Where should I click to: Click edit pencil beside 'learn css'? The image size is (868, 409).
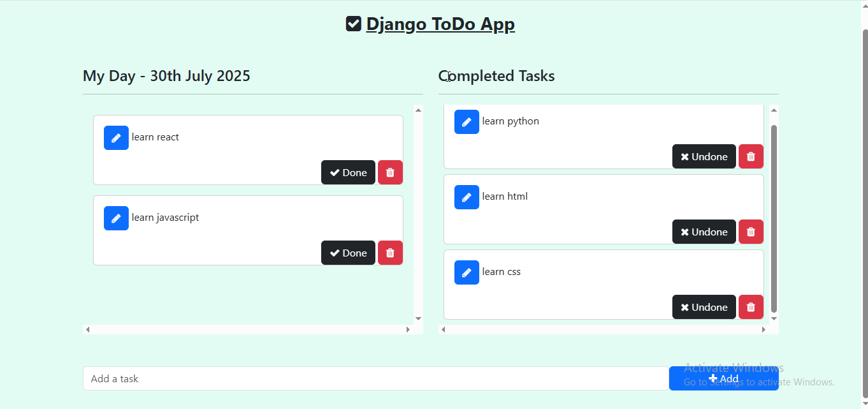pos(467,272)
